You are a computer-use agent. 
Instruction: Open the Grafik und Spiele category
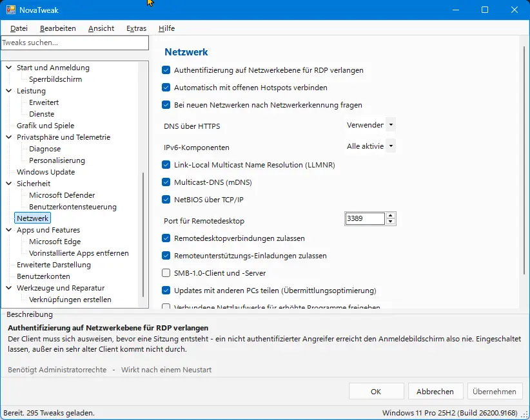pyautogui.click(x=45, y=126)
